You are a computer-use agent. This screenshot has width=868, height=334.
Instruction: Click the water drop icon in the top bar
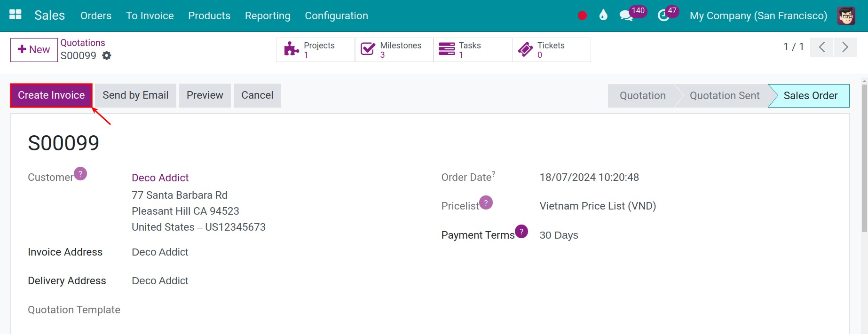tap(603, 15)
